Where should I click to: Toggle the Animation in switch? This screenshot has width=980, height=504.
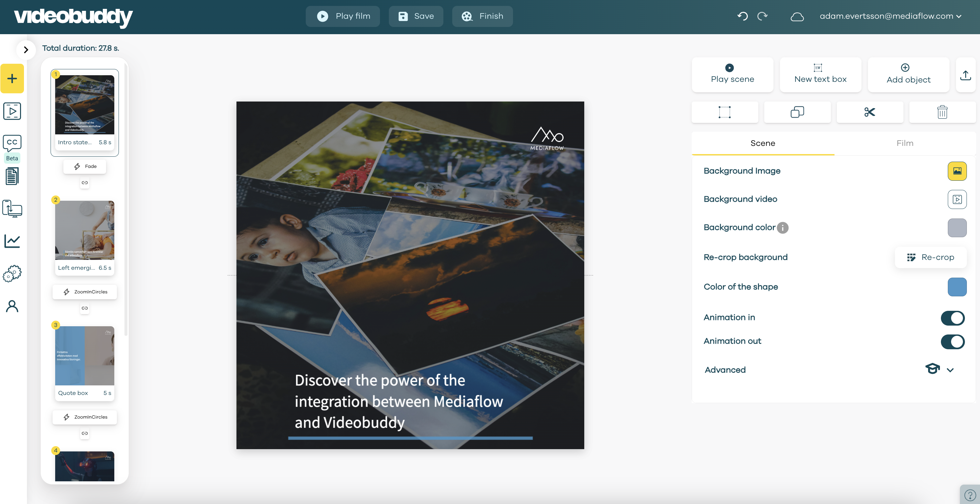click(x=952, y=318)
